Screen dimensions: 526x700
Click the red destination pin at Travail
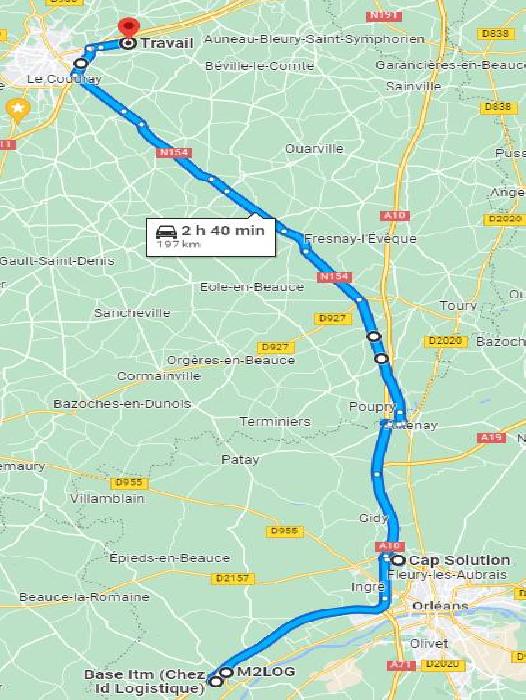pyautogui.click(x=129, y=27)
